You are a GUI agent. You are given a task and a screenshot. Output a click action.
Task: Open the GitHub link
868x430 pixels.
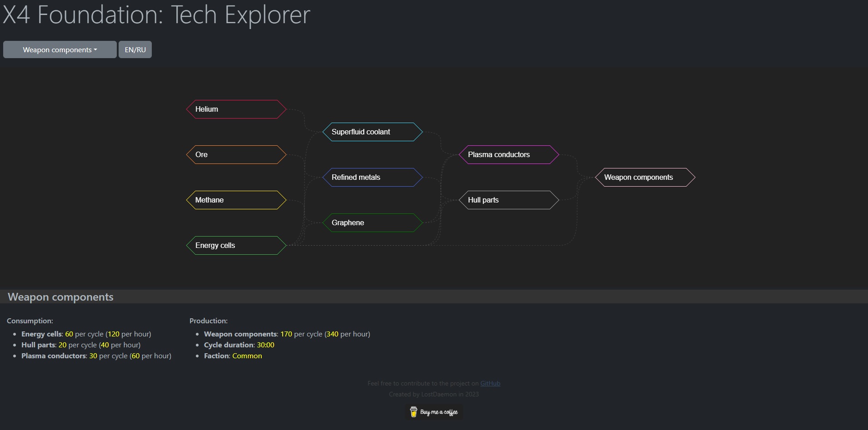[x=490, y=383]
